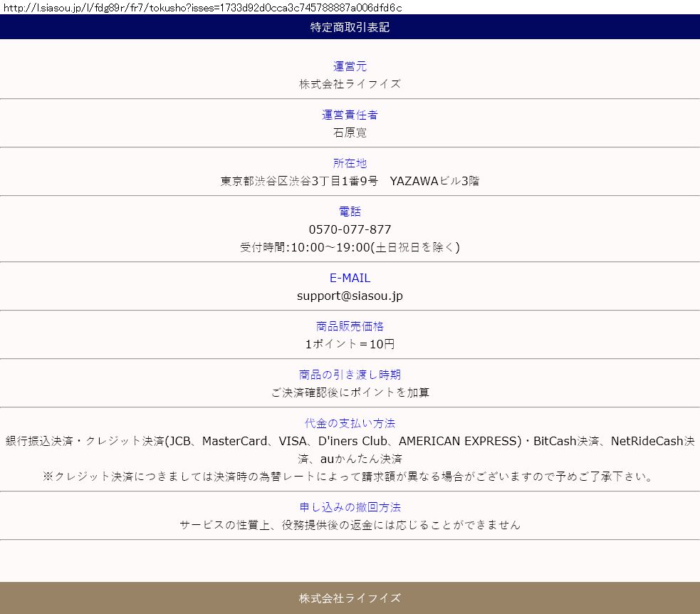Select the 商品の引き渡し時期 heading

click(350, 375)
